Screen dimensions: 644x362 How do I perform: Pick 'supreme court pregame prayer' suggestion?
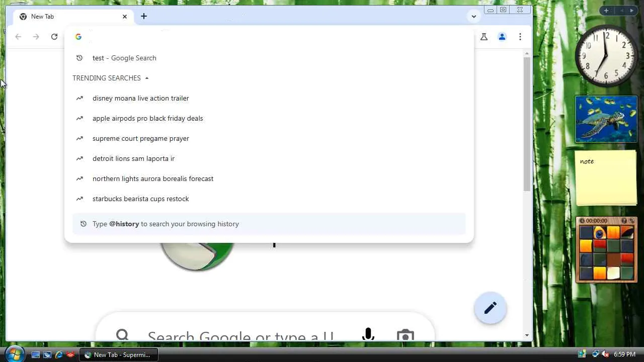(269, 138)
